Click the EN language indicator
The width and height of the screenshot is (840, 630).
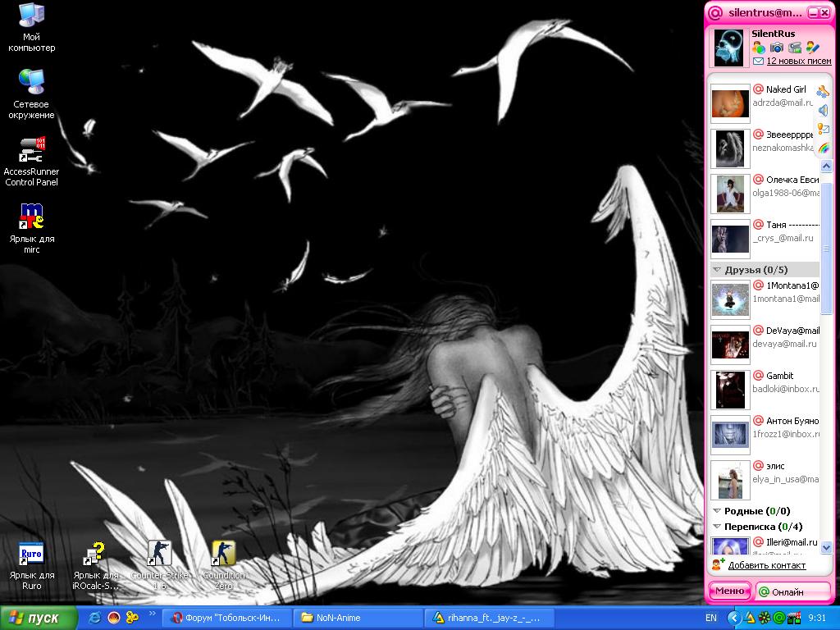point(711,619)
